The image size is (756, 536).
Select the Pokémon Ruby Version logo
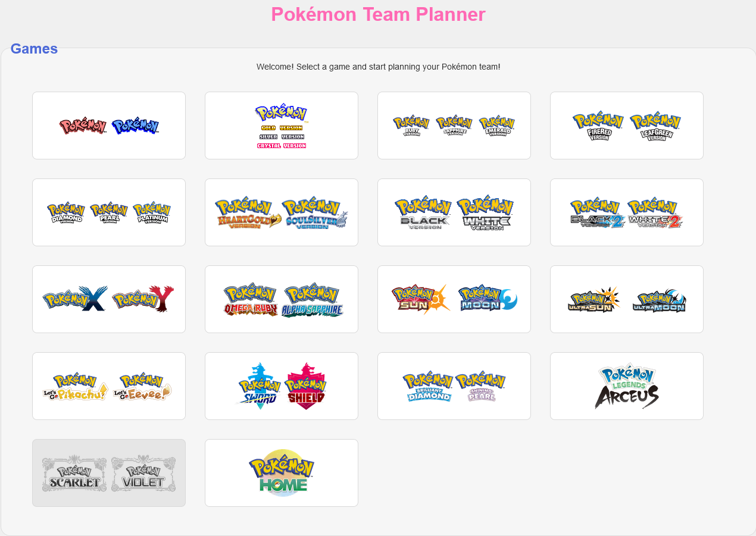(x=411, y=126)
